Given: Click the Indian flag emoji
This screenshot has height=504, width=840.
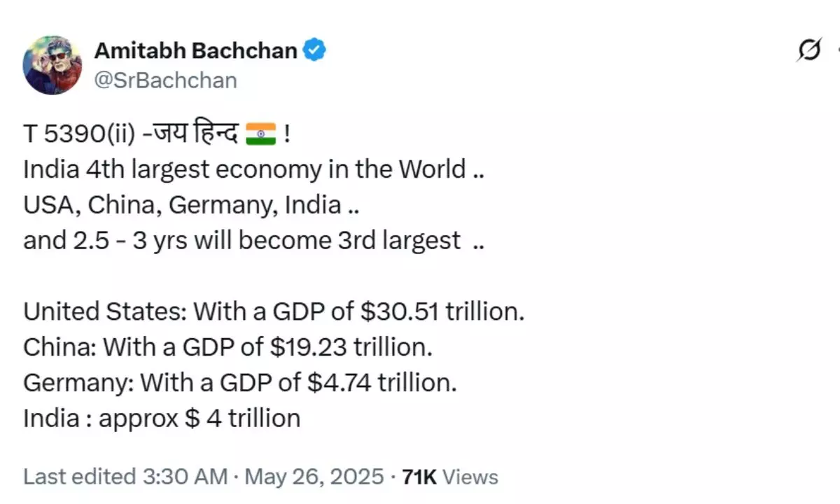Looking at the screenshot, I should (x=261, y=133).
